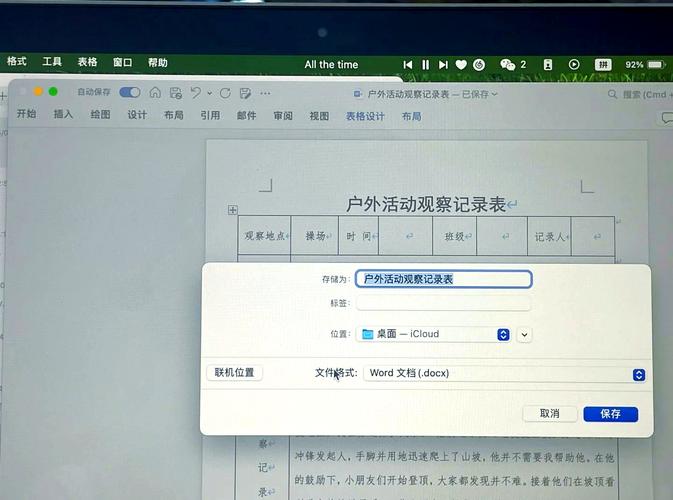Click the 联机位置 button
This screenshot has width=673, height=500.
[234, 372]
